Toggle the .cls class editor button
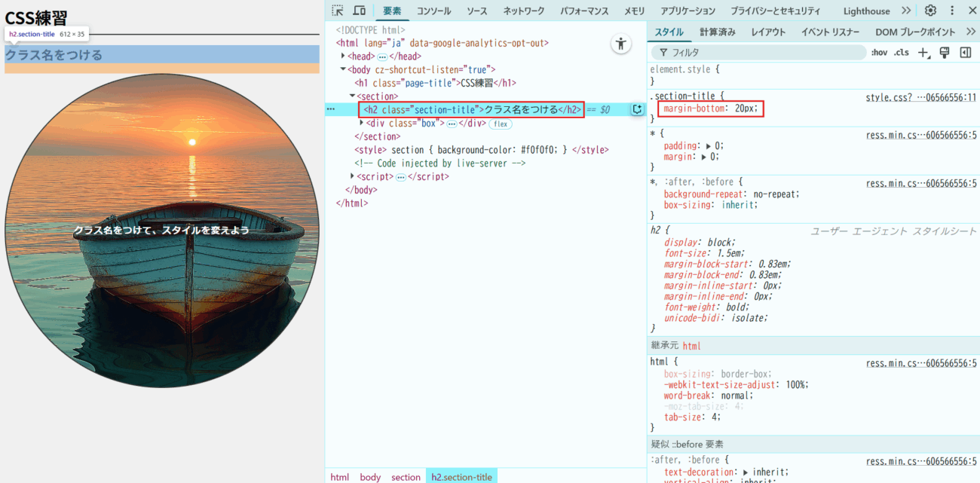The width and height of the screenshot is (980, 483). 901,53
